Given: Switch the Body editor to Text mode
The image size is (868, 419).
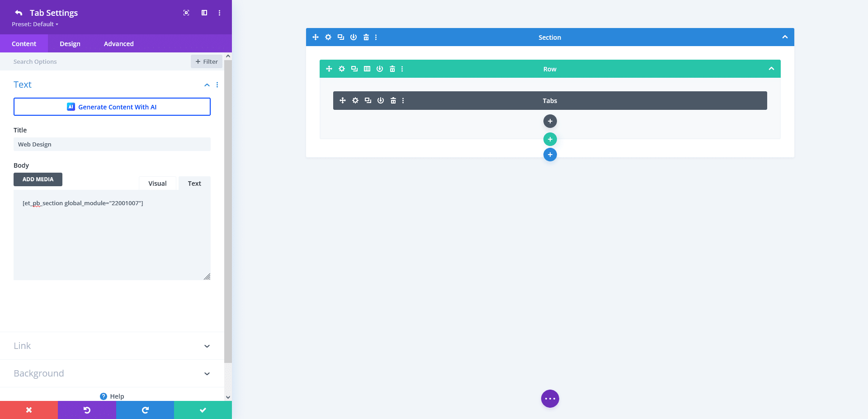Looking at the screenshot, I should pyautogui.click(x=194, y=183).
